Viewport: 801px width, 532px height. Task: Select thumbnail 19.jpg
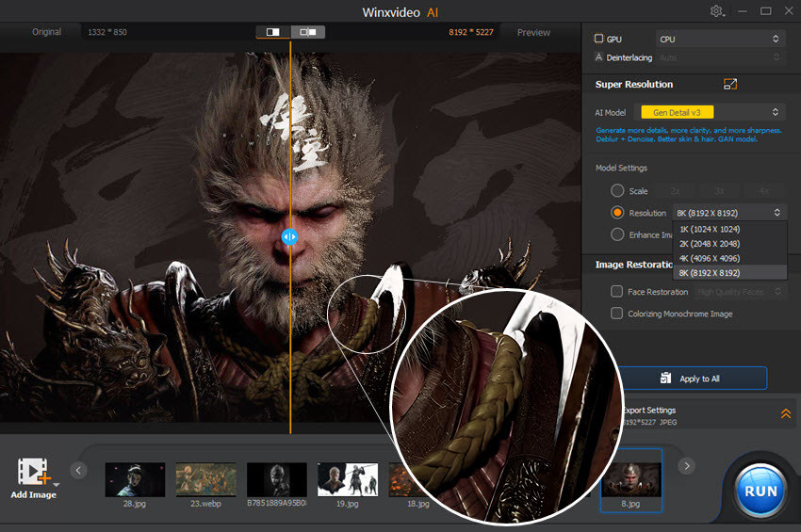pyautogui.click(x=348, y=479)
